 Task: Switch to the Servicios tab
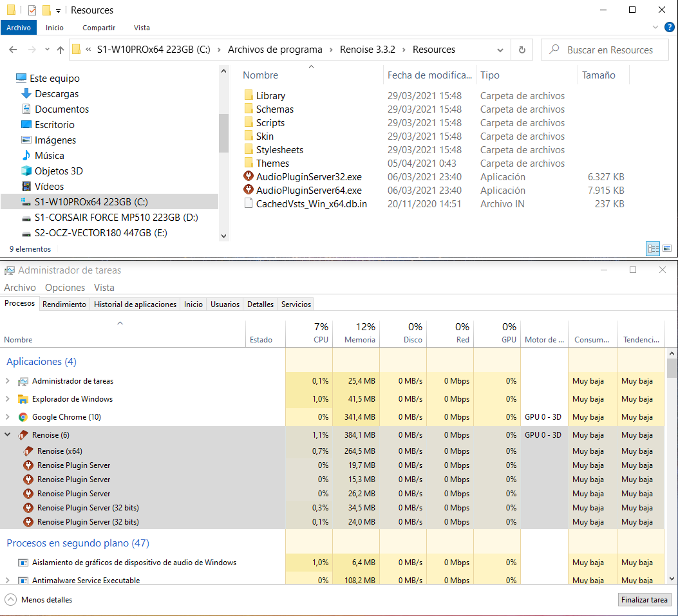click(296, 304)
